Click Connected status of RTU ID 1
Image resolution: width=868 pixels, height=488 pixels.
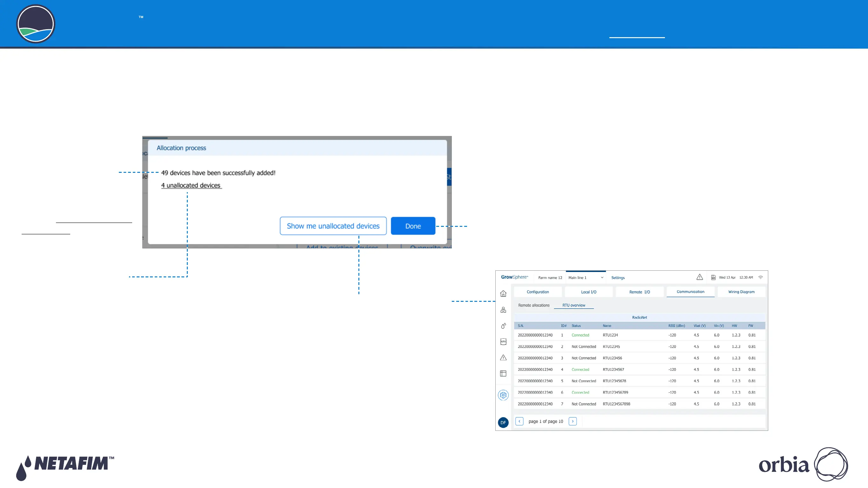[580, 335]
